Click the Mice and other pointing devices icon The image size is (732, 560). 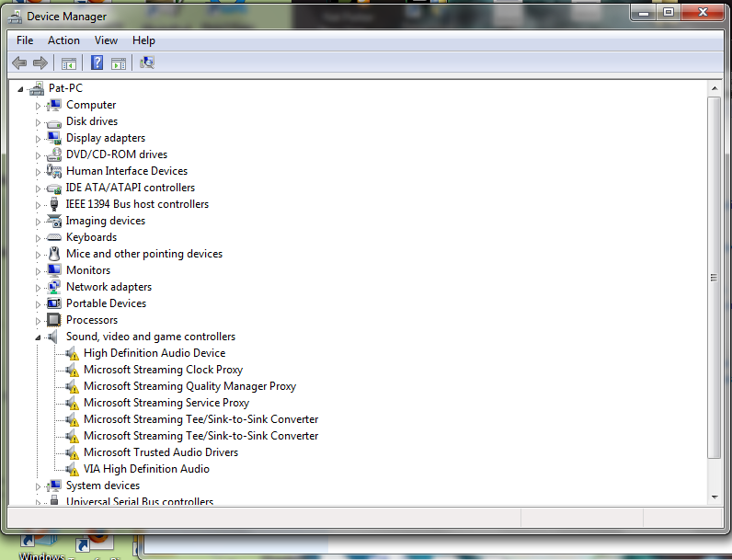click(x=54, y=254)
